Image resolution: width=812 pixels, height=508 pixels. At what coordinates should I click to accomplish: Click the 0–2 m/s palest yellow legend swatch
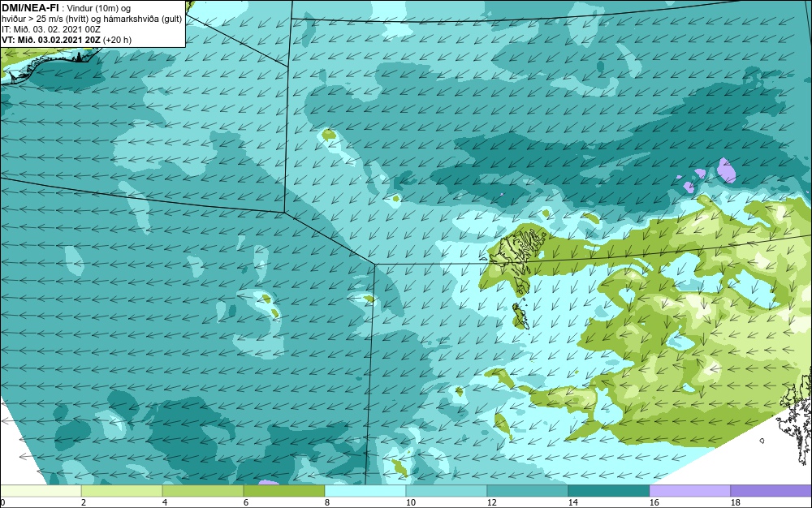41,490
